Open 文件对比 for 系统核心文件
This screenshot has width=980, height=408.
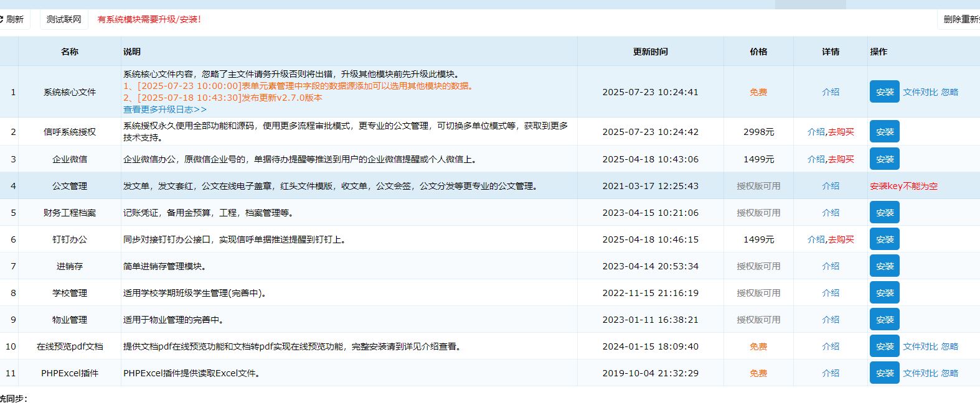(920, 92)
